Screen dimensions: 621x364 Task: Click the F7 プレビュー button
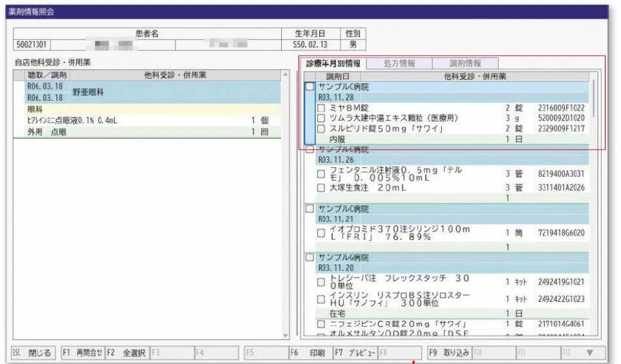(355, 352)
